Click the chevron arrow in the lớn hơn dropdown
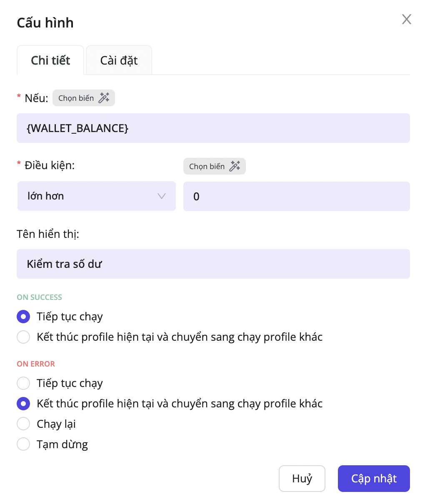 [x=162, y=196]
